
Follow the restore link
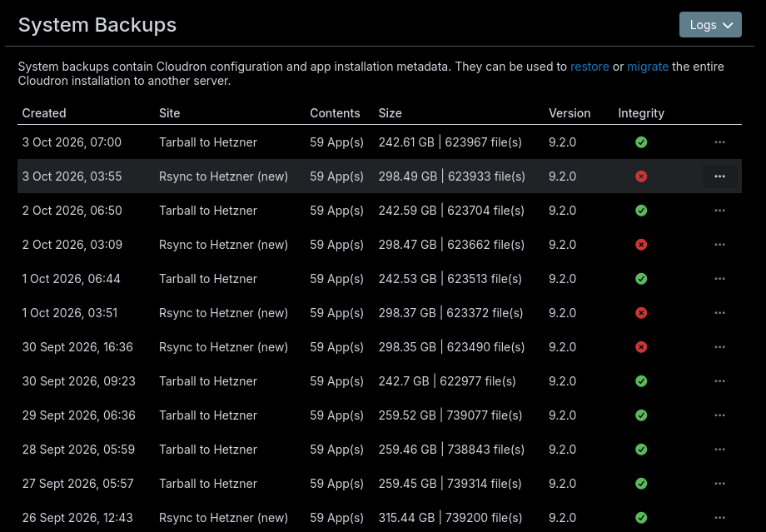[589, 67]
